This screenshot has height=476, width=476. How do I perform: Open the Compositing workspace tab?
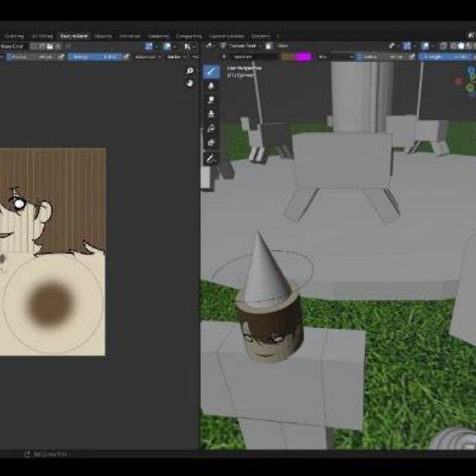click(189, 36)
